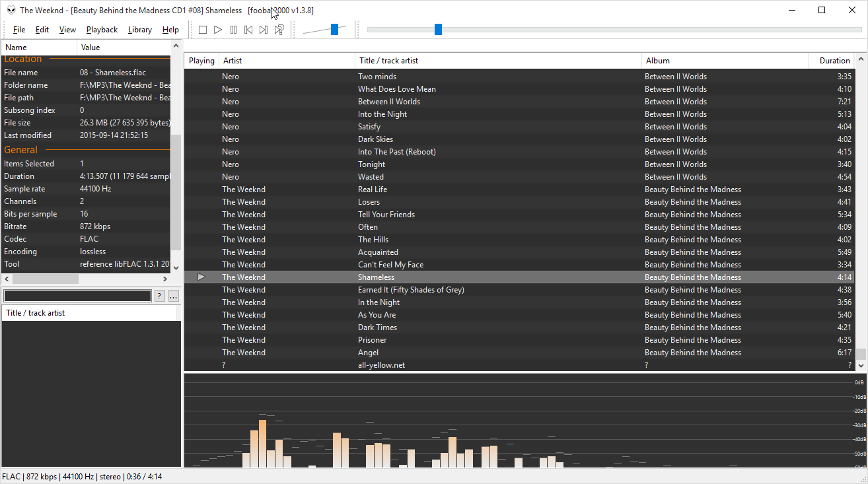The image size is (868, 484).
Task: Click the properties panel's right scroll arrow
Action: coord(165,279)
